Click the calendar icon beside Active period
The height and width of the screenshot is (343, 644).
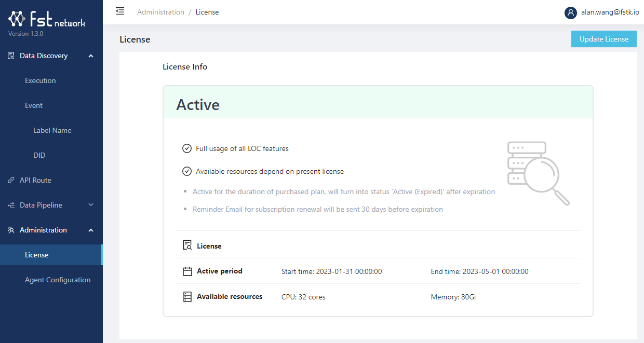click(187, 271)
